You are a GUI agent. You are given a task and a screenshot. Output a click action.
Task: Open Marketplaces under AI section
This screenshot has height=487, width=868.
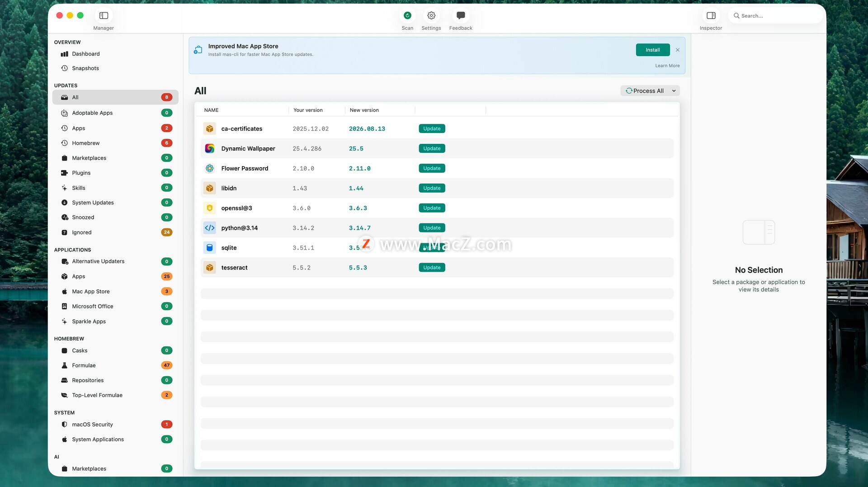(x=115, y=469)
